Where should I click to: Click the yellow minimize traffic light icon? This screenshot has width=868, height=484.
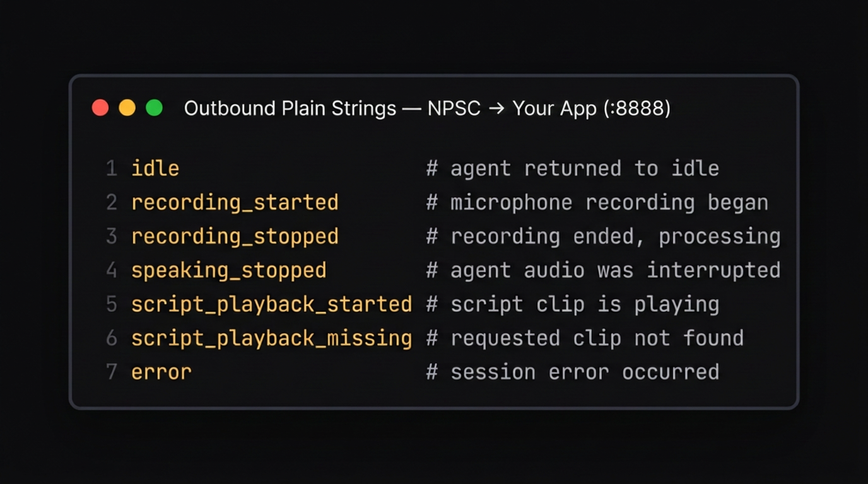127,108
